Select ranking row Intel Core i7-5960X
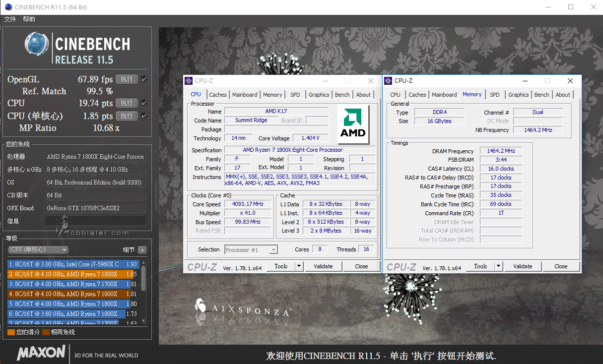This screenshot has width=603, height=364. tap(73, 264)
